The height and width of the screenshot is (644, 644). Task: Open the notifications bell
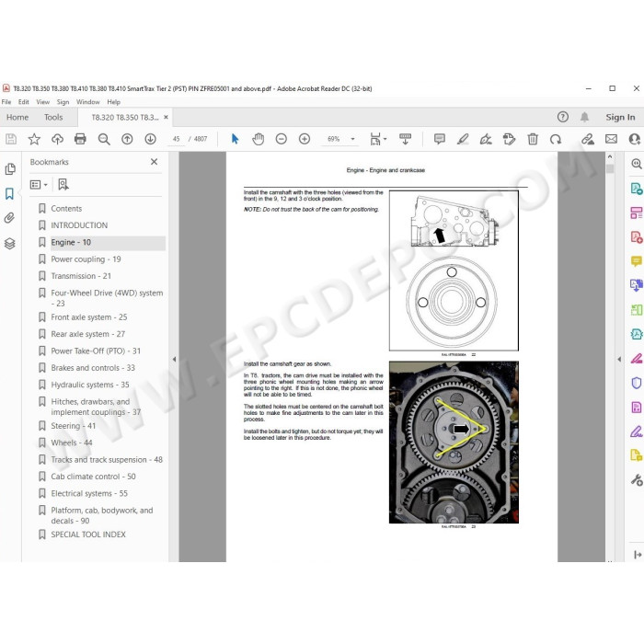coord(584,117)
